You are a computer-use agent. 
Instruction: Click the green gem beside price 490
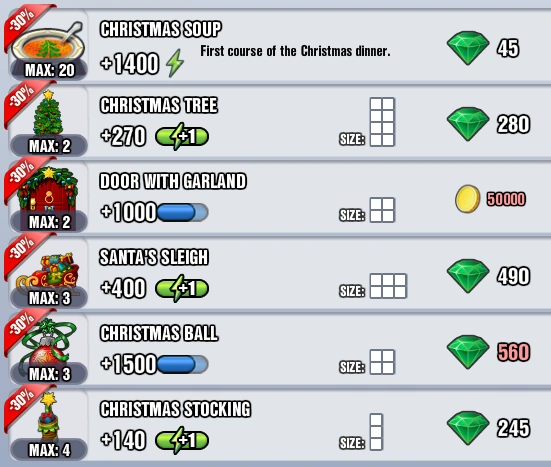point(468,276)
